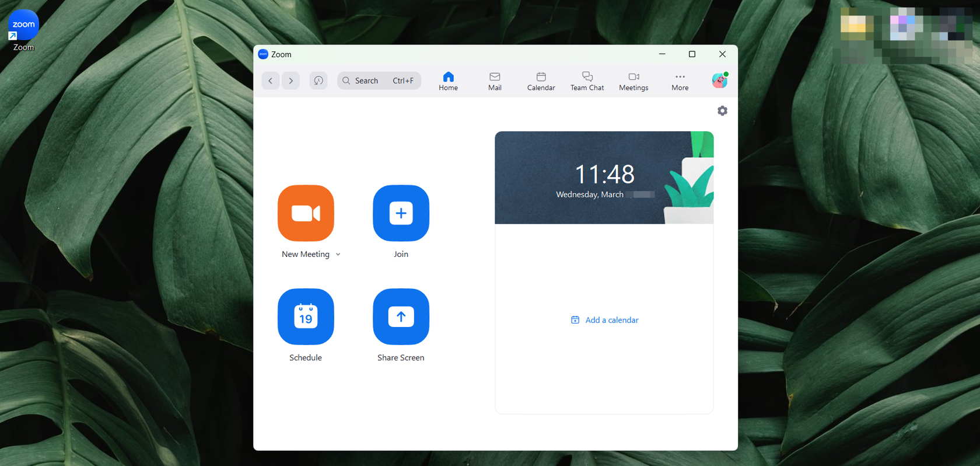Switch to Team Chat tab
Screen dimensions: 980x466
coord(587,81)
